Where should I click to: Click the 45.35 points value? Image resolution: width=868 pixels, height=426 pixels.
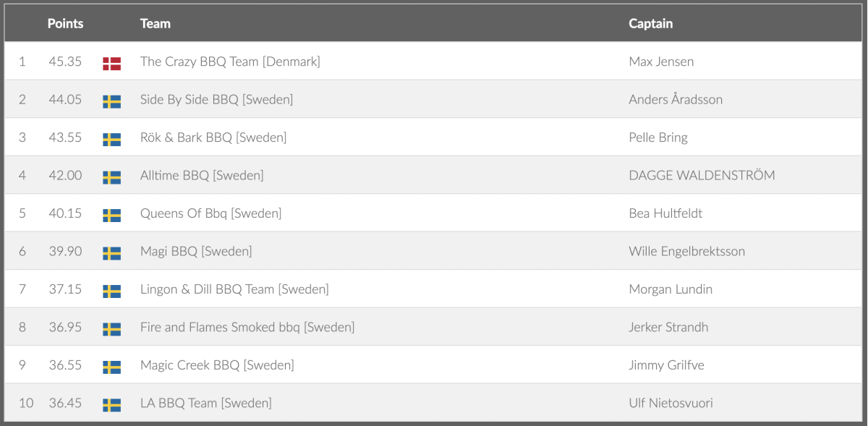pyautogui.click(x=65, y=62)
